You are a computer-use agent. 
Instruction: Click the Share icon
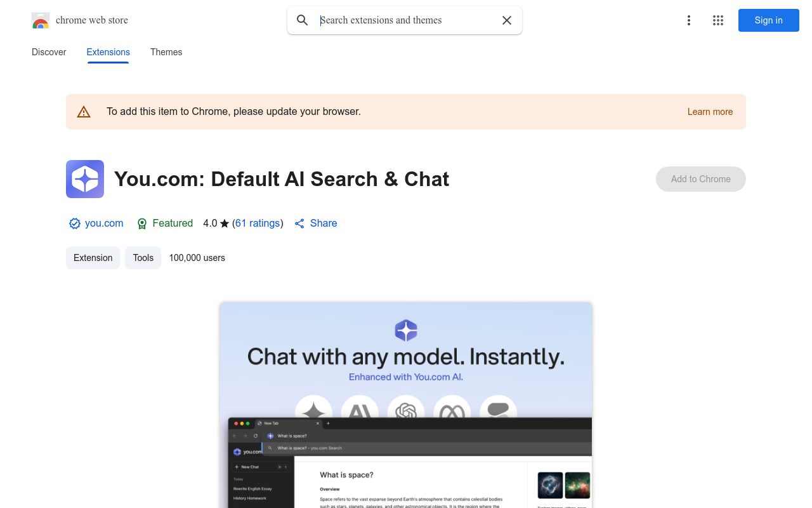[x=299, y=224]
